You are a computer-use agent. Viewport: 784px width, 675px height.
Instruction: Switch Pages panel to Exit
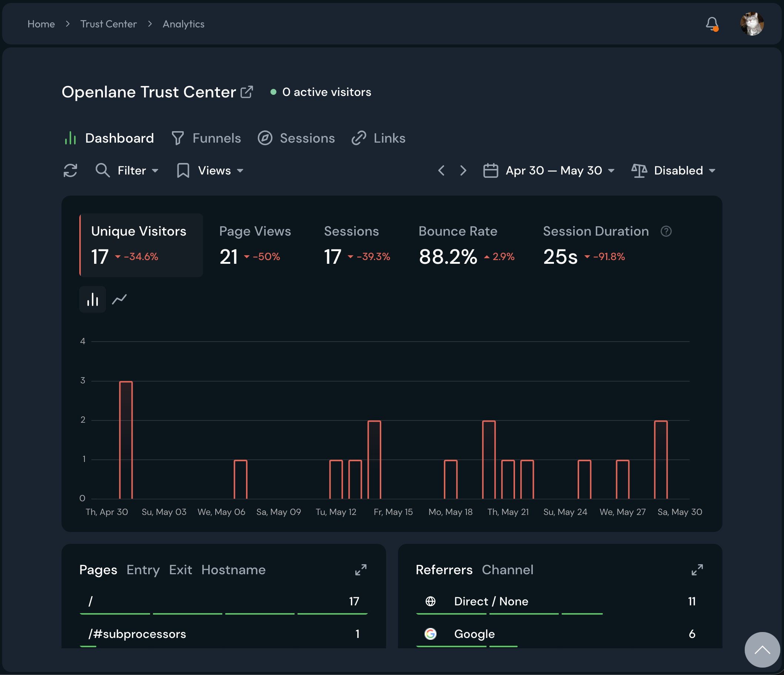point(180,570)
